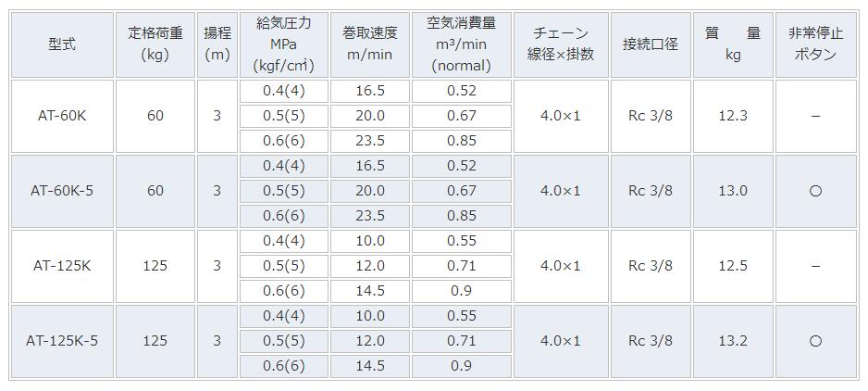Click the 13.2 mass value cell

coord(733,341)
